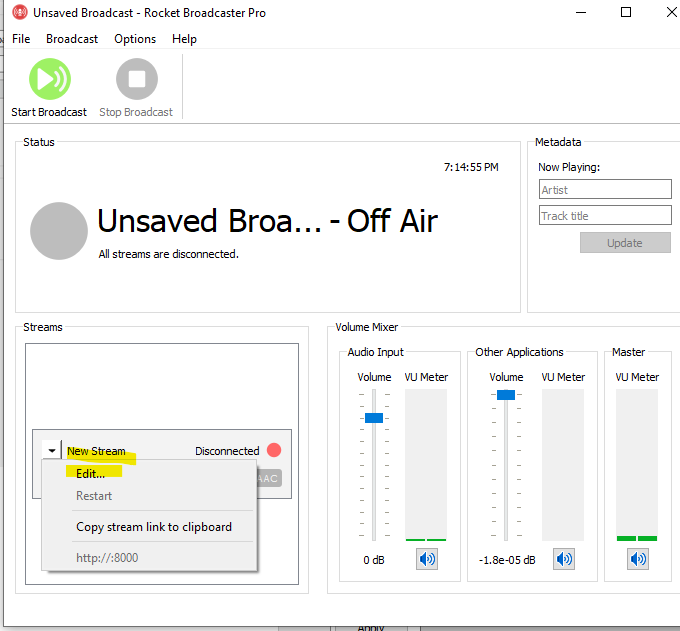Click the -1.8e-05 dB volume value
Viewport: 680px width, 631px height.
507,560
